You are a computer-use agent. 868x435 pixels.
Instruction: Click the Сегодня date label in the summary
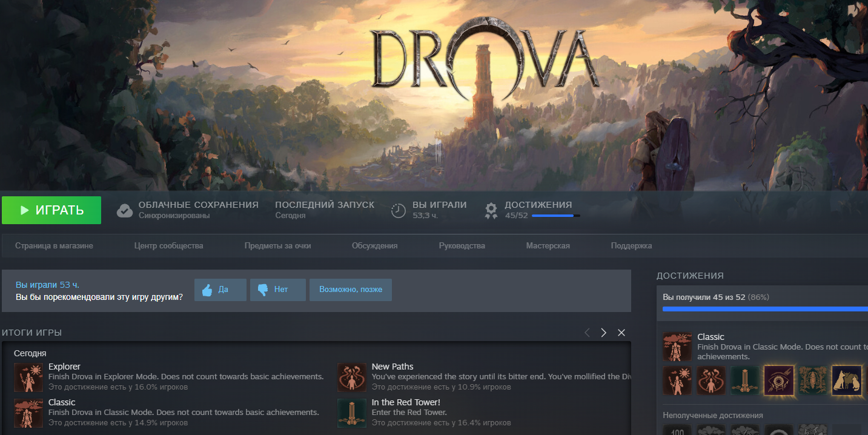point(30,353)
